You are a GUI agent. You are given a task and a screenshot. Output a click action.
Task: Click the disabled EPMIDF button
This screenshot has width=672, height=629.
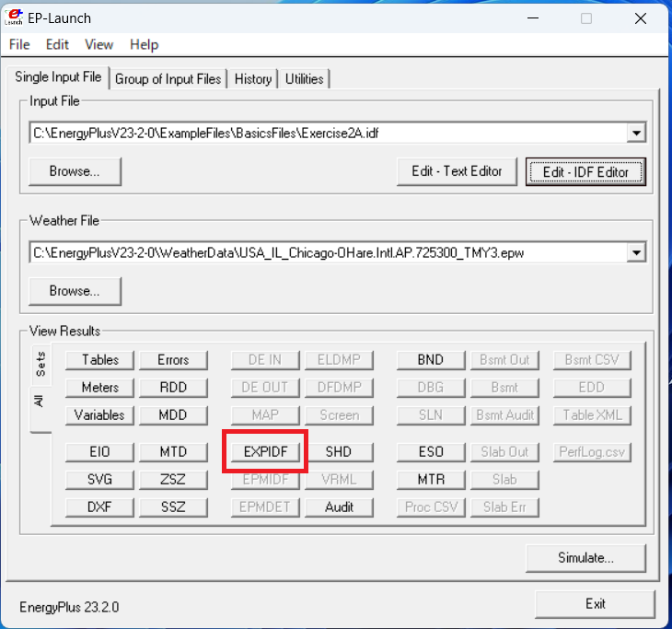[265, 480]
